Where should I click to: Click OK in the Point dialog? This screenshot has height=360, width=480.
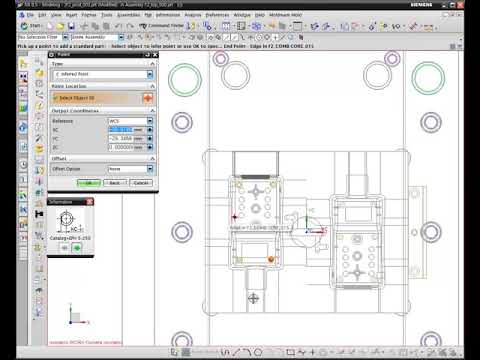click(x=89, y=183)
